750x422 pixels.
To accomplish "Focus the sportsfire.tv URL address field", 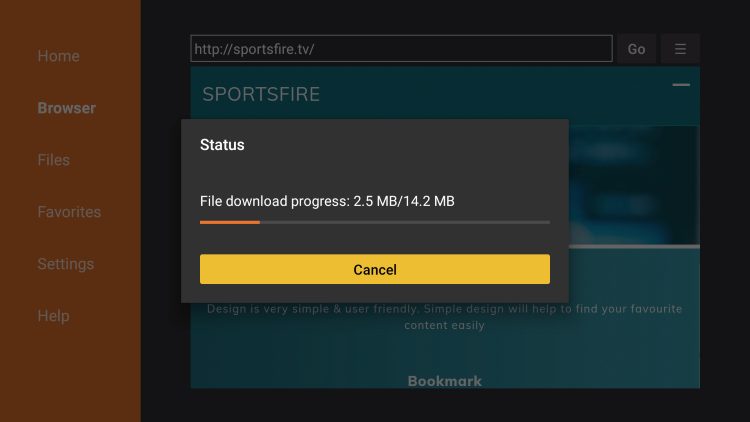I will tap(401, 49).
